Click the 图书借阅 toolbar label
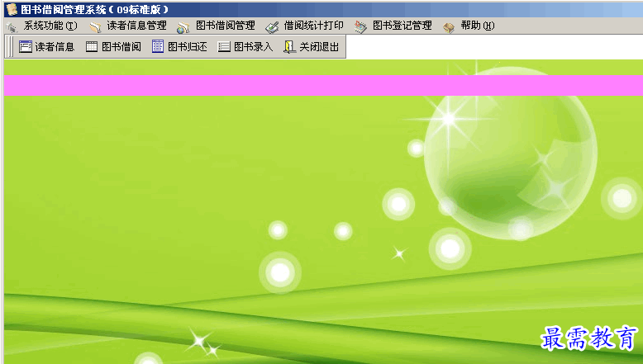643x364 pixels. [121, 47]
